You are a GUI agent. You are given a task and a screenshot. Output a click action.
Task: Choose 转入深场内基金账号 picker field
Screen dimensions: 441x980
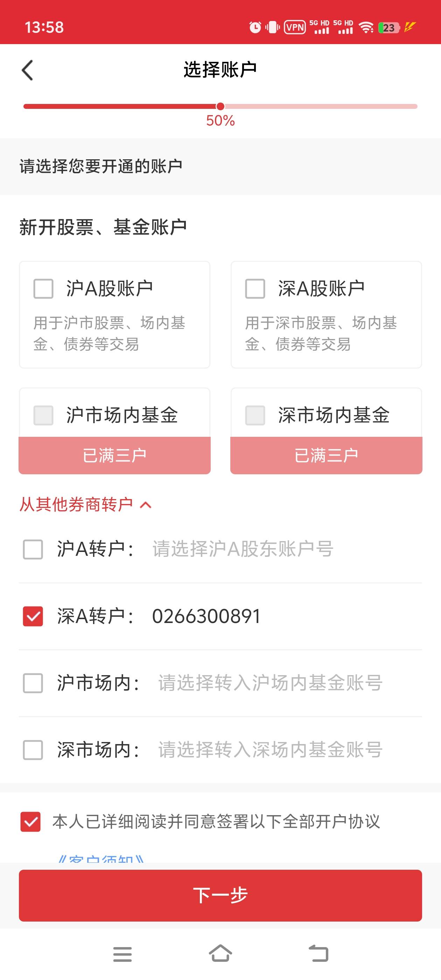[x=270, y=750]
